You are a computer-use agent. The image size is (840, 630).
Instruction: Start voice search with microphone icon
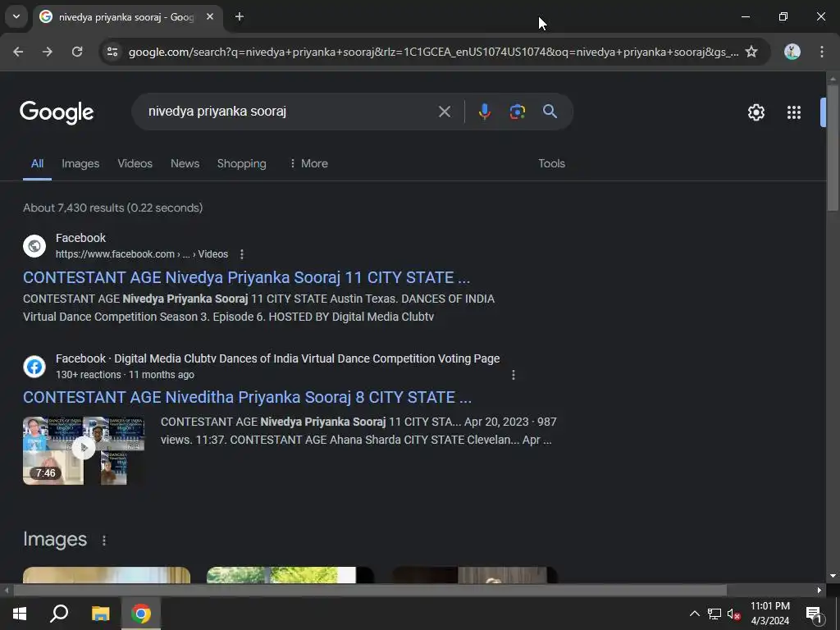tap(484, 112)
